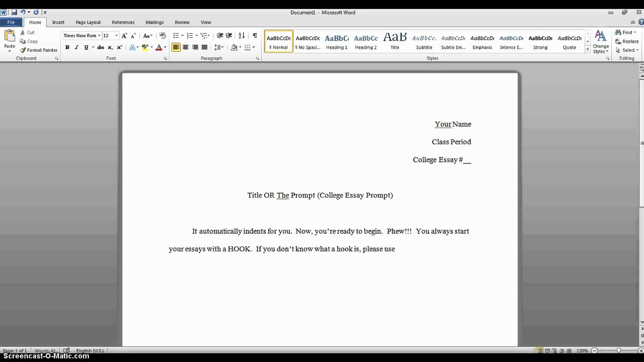Apply the Format Painter

point(39,50)
